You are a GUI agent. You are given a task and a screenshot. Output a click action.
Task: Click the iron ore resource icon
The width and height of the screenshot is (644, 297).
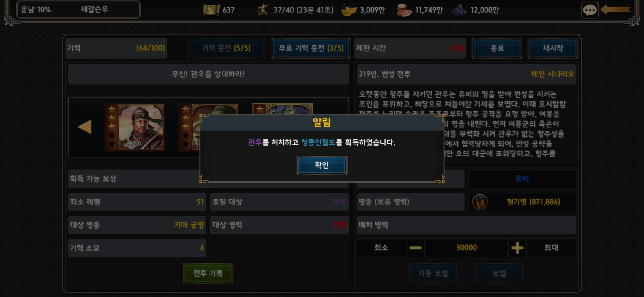(x=459, y=10)
